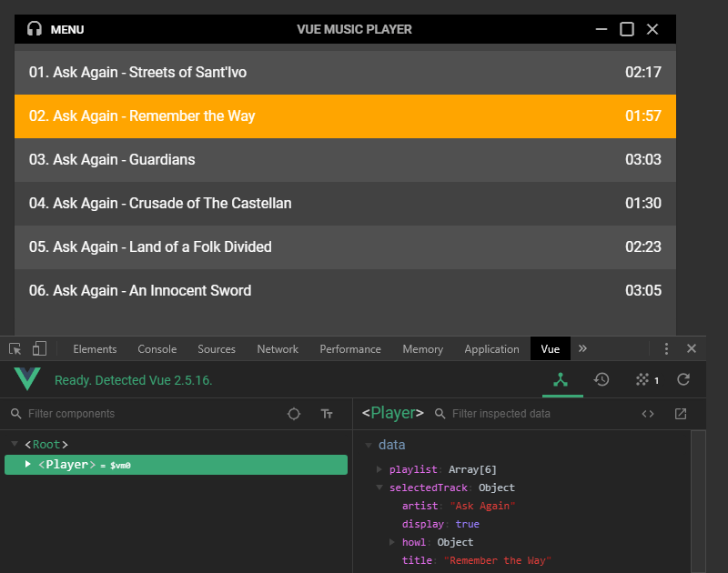728x573 pixels.
Task: Collapse the selectedTrack Object entry
Action: (x=379, y=488)
